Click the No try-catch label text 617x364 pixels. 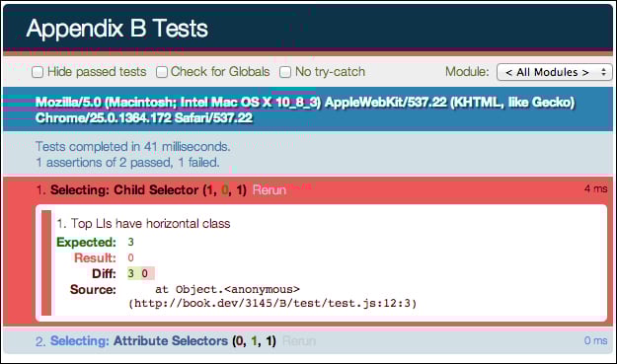[330, 72]
